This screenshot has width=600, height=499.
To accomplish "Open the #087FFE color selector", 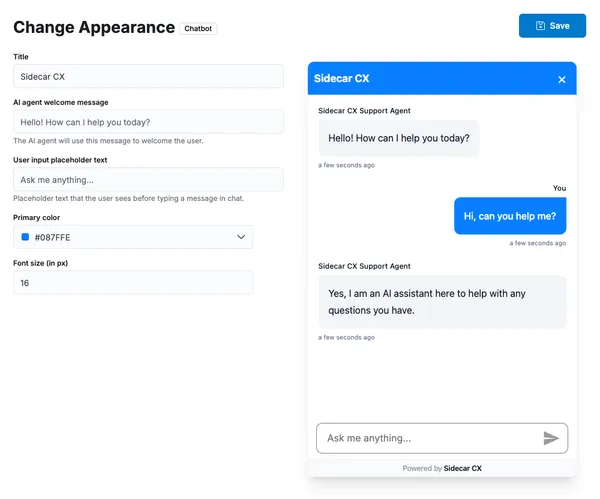I will (133, 237).
